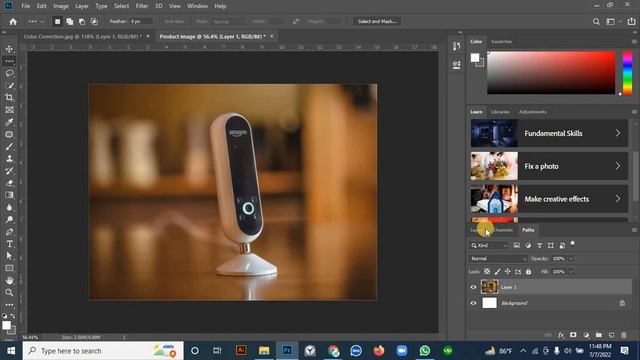Select the History Brush tool
640x360 pixels.
point(9,171)
